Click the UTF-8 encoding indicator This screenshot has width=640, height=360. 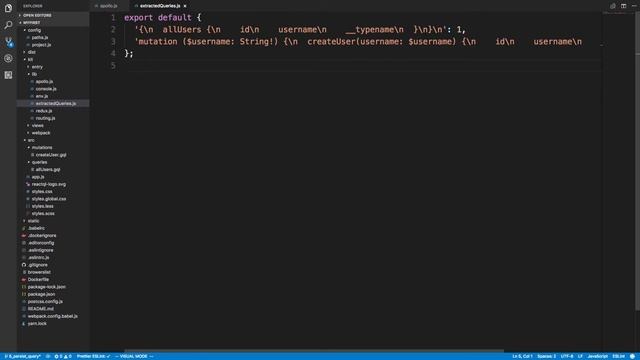click(567, 356)
